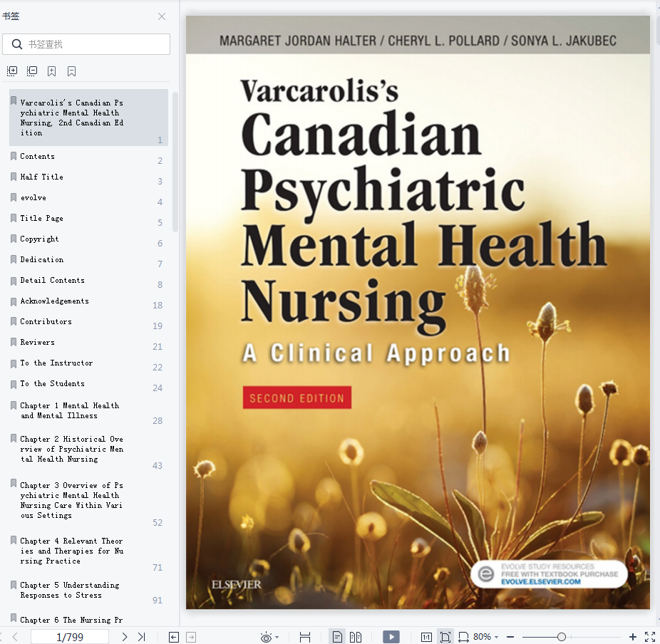Adjust the zoom slider handle

561,638
